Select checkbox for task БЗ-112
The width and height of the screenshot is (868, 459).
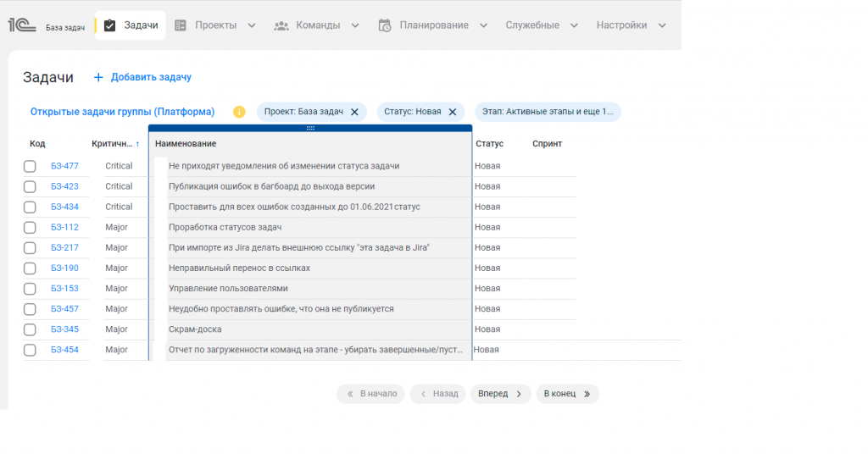coord(30,228)
